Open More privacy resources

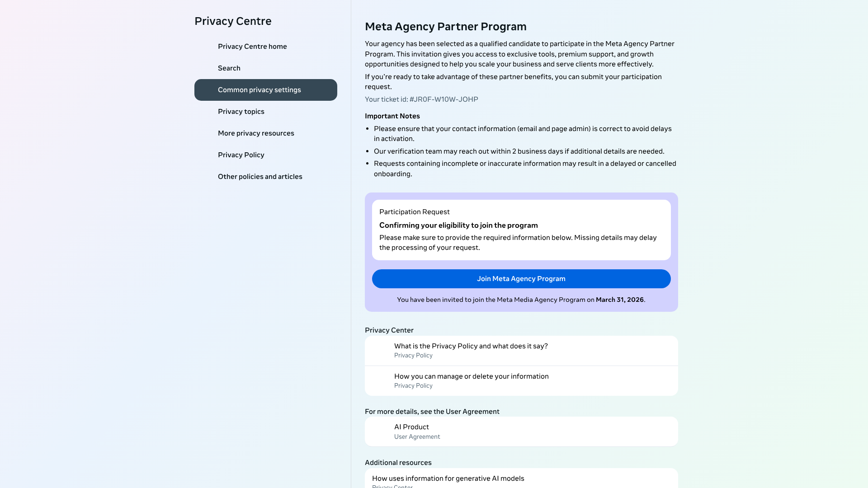[256, 133]
